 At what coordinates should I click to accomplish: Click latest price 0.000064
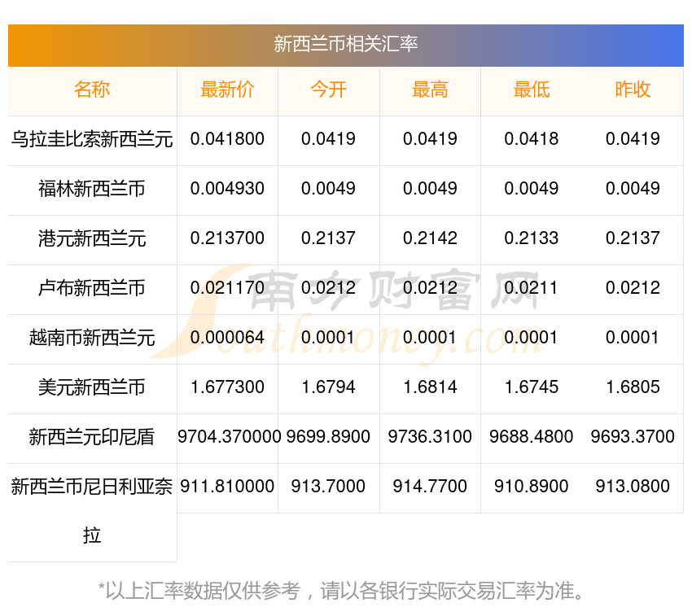[x=227, y=338]
